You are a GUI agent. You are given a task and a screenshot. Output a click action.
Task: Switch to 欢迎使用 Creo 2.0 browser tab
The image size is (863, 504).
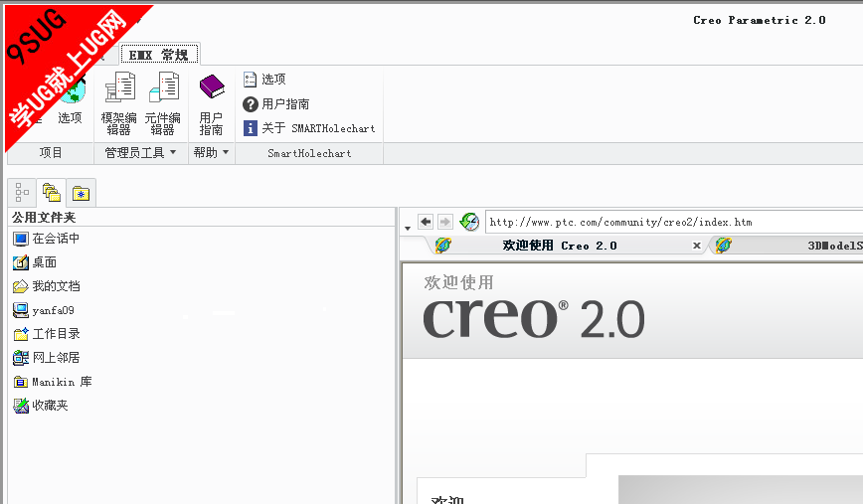(560, 246)
